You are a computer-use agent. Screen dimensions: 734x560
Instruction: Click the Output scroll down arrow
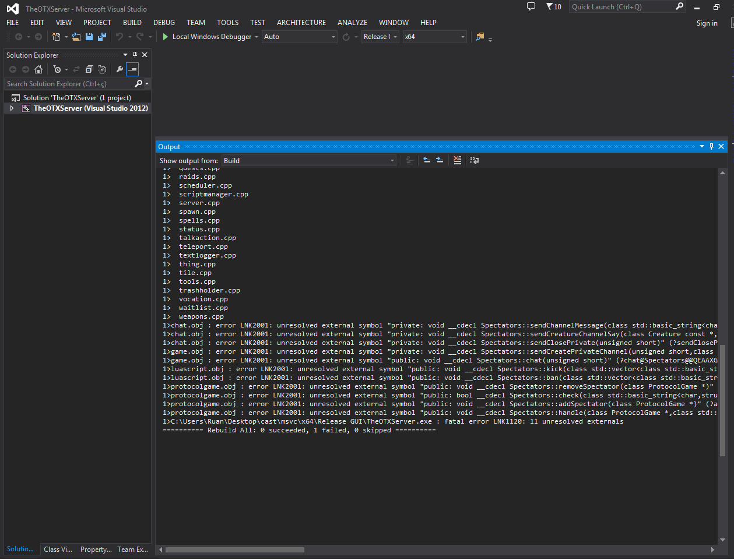(x=723, y=540)
